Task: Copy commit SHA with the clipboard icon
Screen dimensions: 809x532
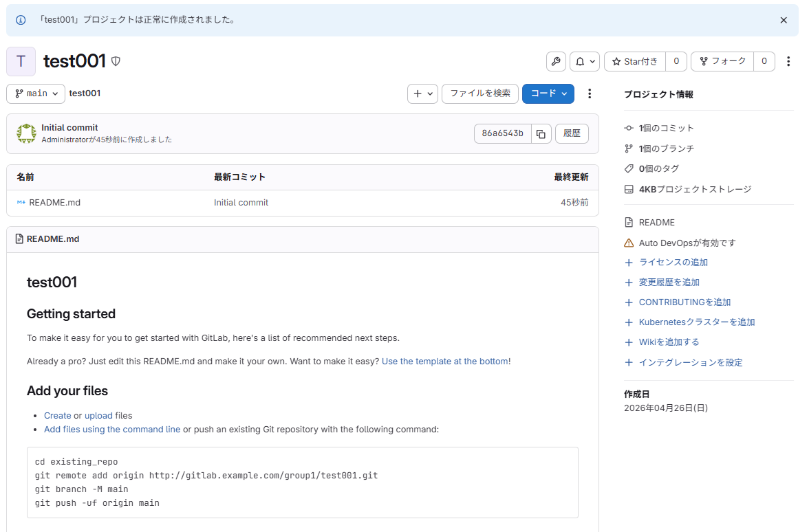Action: (x=541, y=133)
